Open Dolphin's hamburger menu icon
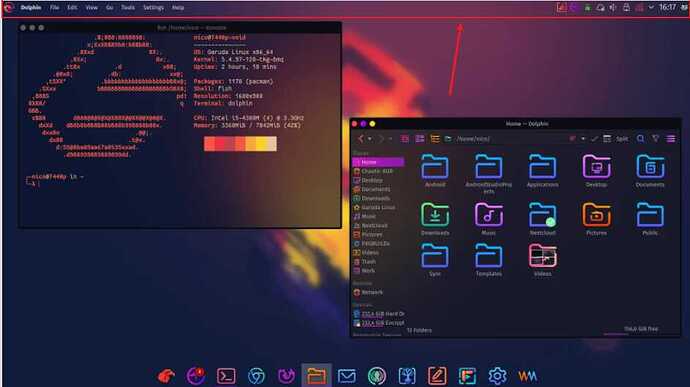Image resolution: width=690 pixels, height=387 pixels. coord(671,139)
